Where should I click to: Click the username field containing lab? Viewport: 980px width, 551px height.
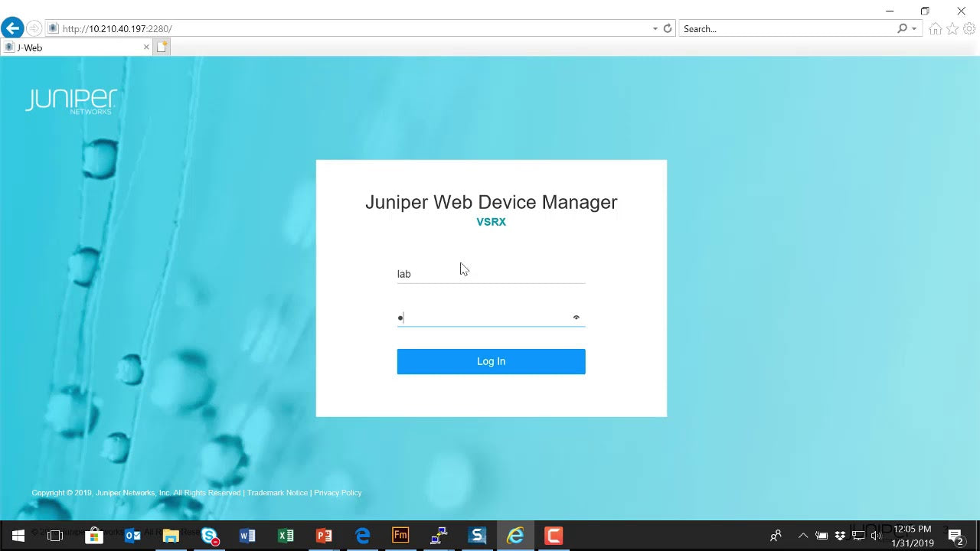491,273
